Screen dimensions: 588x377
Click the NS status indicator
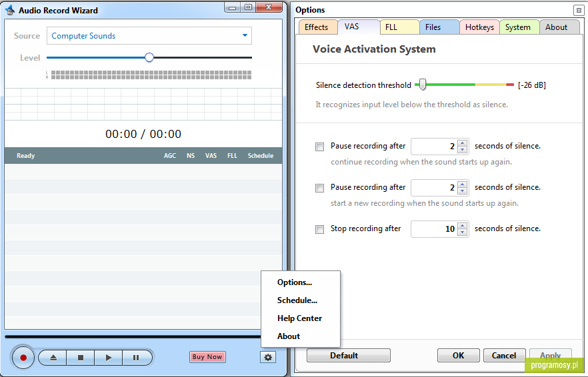click(x=191, y=155)
